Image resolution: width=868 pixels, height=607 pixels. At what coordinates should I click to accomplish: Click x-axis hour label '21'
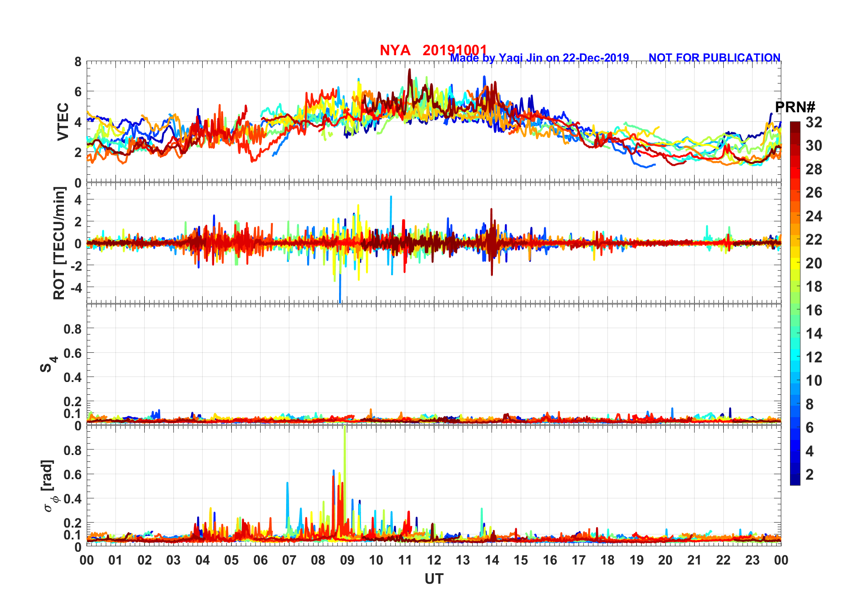pos(694,560)
